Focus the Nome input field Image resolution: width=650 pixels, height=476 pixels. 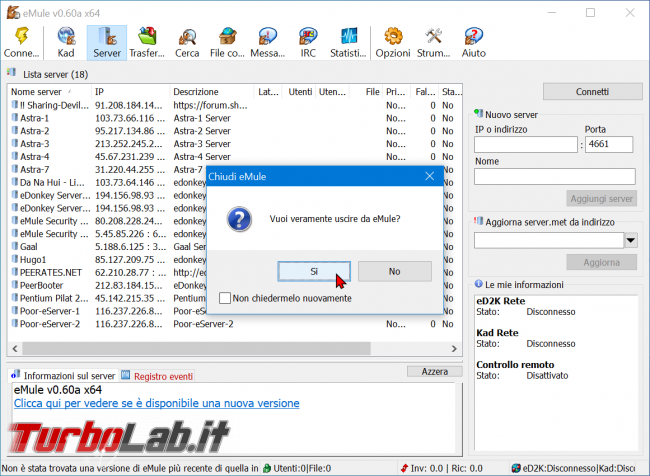(x=555, y=176)
